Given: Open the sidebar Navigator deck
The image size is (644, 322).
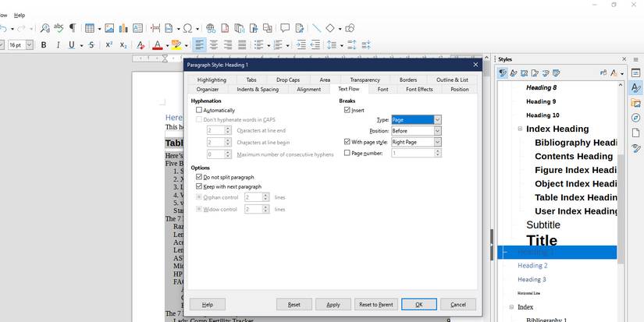Looking at the screenshot, I should [x=635, y=118].
